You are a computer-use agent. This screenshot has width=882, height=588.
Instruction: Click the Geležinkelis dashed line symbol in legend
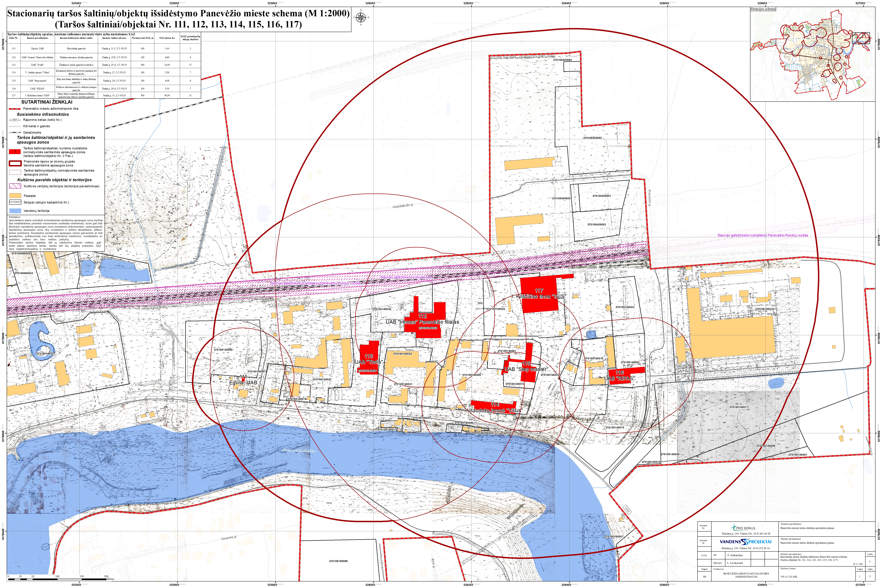15,132
